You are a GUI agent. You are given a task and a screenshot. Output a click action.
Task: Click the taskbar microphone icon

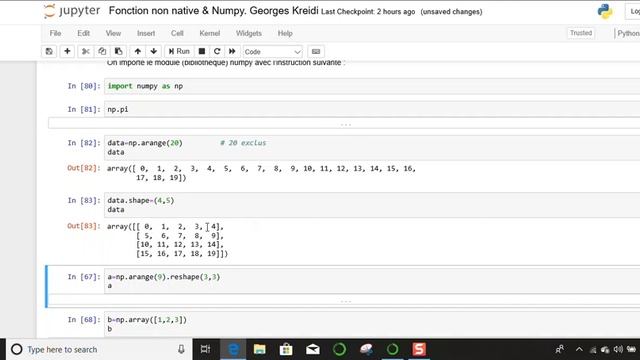pos(181,349)
